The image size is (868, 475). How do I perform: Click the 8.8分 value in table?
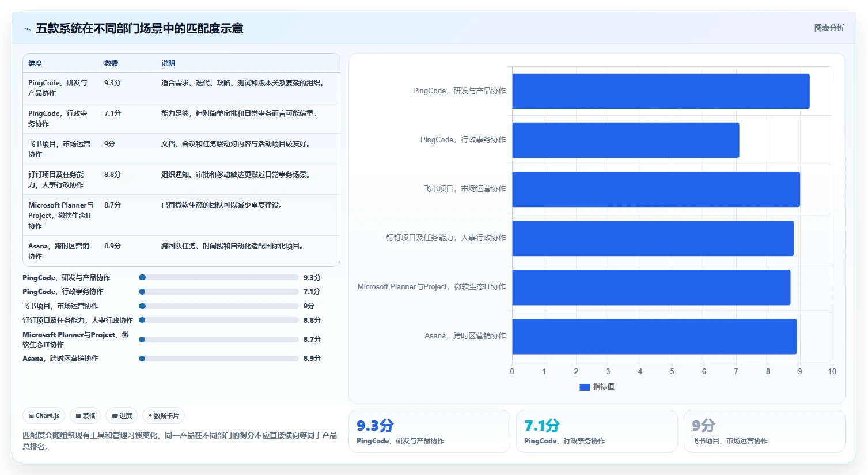112,174
